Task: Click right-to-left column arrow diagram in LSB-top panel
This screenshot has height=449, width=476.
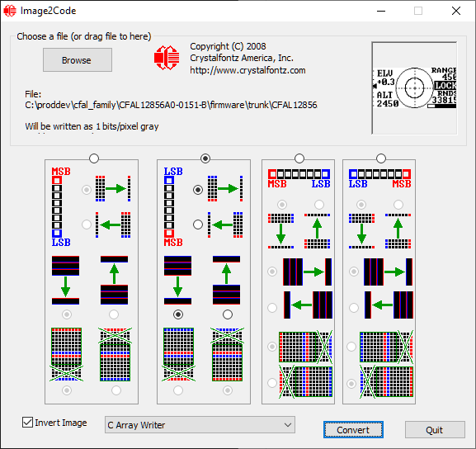Action: (225, 224)
